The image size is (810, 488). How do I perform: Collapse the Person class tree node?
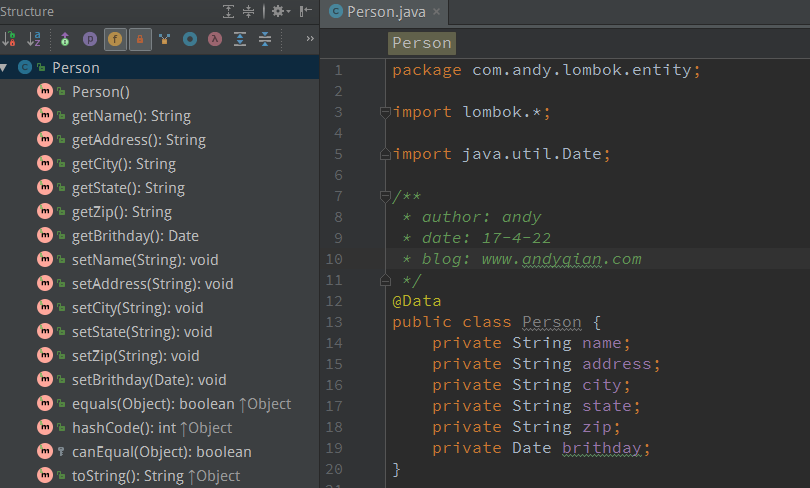4,68
